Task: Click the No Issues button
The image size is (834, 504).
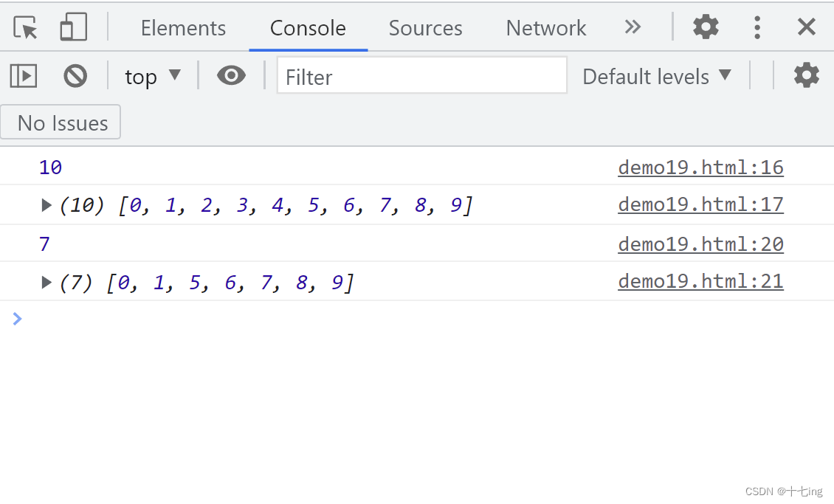Action: pos(61,122)
